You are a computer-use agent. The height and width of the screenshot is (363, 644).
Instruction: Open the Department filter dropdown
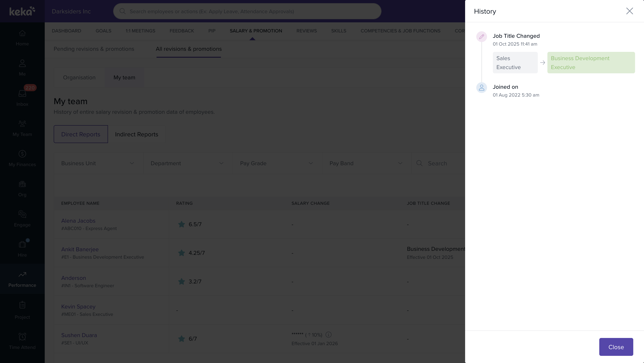click(188, 163)
